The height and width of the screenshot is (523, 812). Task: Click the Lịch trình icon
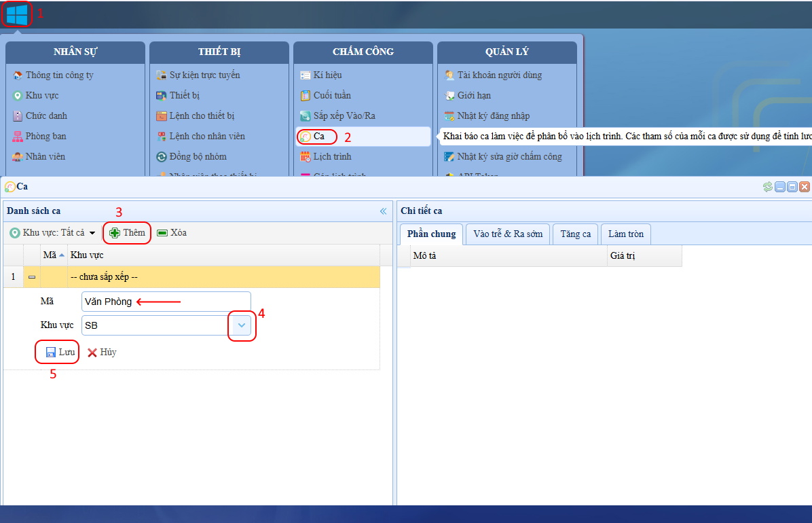pyautogui.click(x=305, y=157)
